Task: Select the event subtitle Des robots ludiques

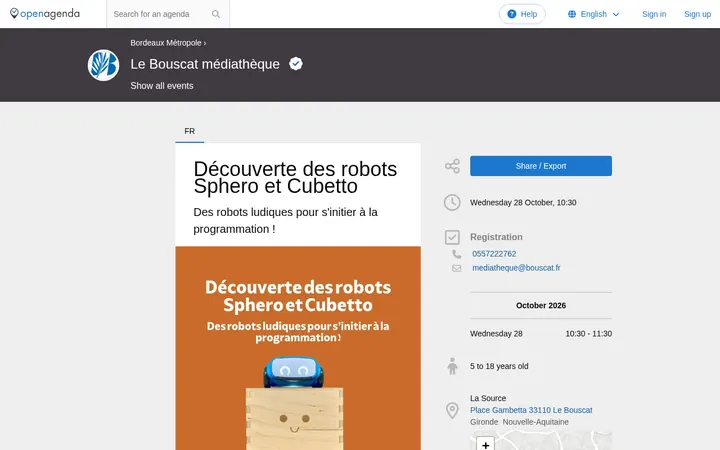Action: 285,220
